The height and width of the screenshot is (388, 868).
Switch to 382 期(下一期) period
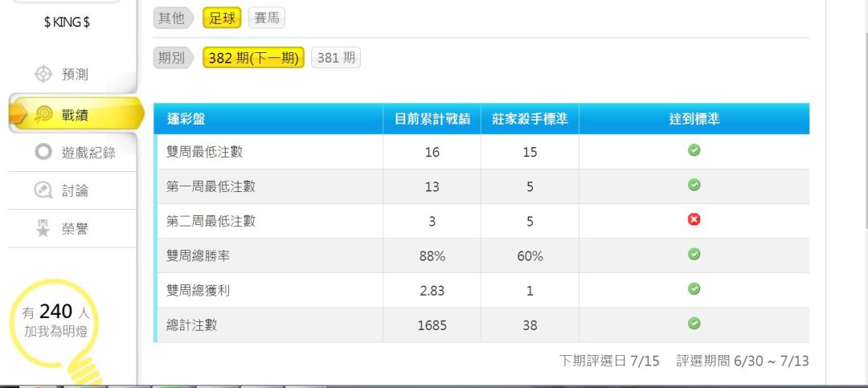click(253, 58)
